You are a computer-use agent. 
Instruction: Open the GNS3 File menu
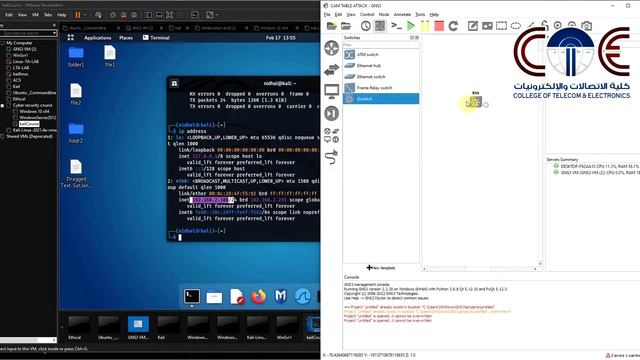click(x=327, y=14)
